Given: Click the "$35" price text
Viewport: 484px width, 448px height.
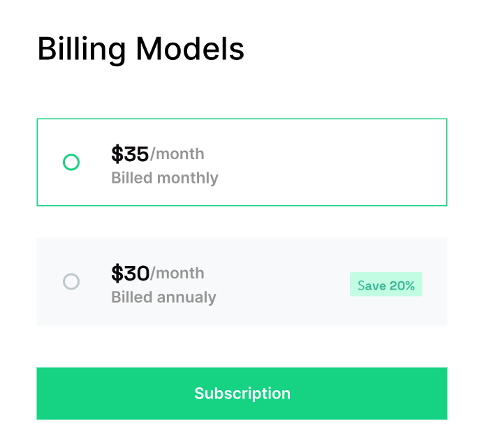Looking at the screenshot, I should pos(130,154).
